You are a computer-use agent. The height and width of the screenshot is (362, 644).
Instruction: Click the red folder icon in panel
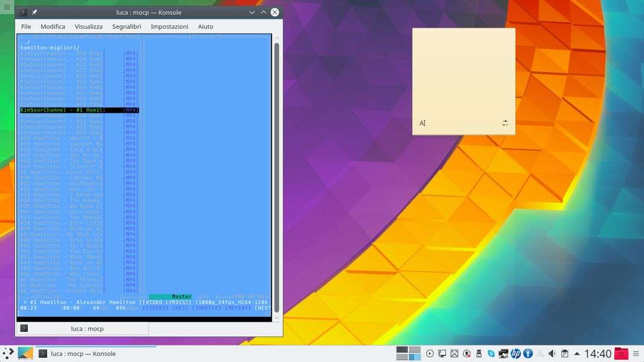(621, 354)
